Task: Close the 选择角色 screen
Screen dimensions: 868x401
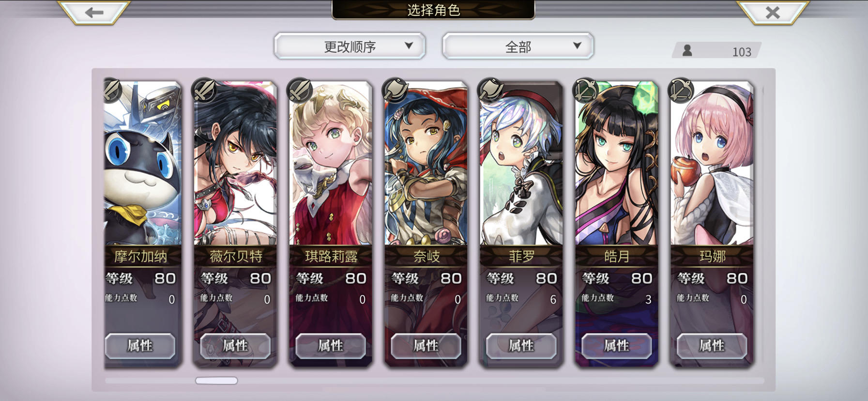Action: coord(773,12)
